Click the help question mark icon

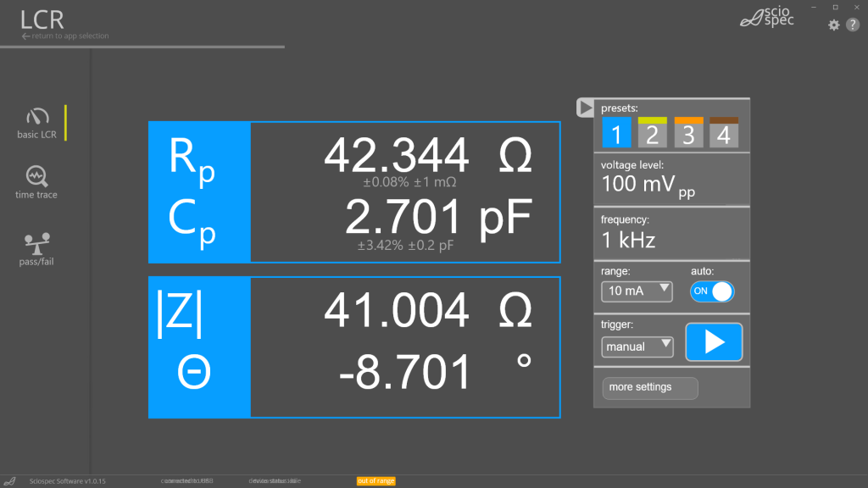[x=852, y=25]
